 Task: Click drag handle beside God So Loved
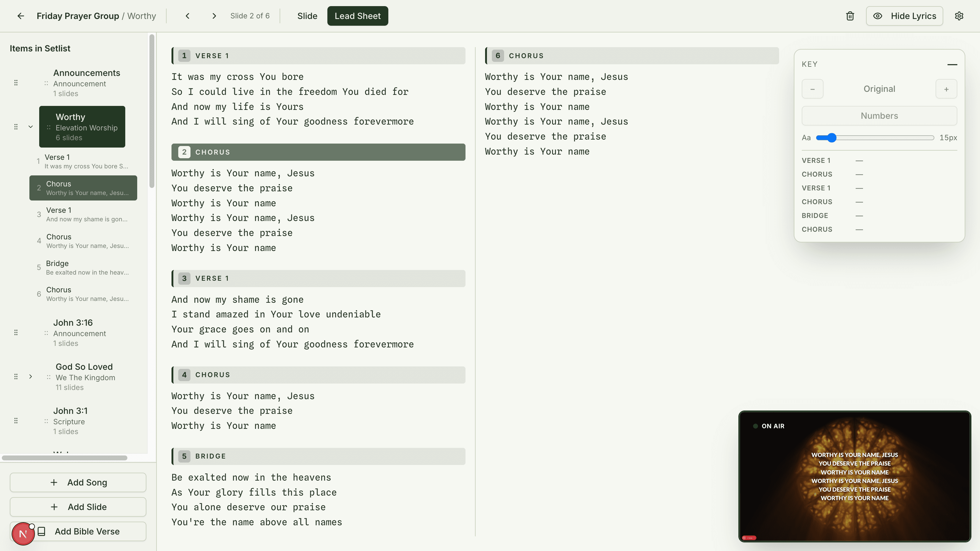coord(16,377)
